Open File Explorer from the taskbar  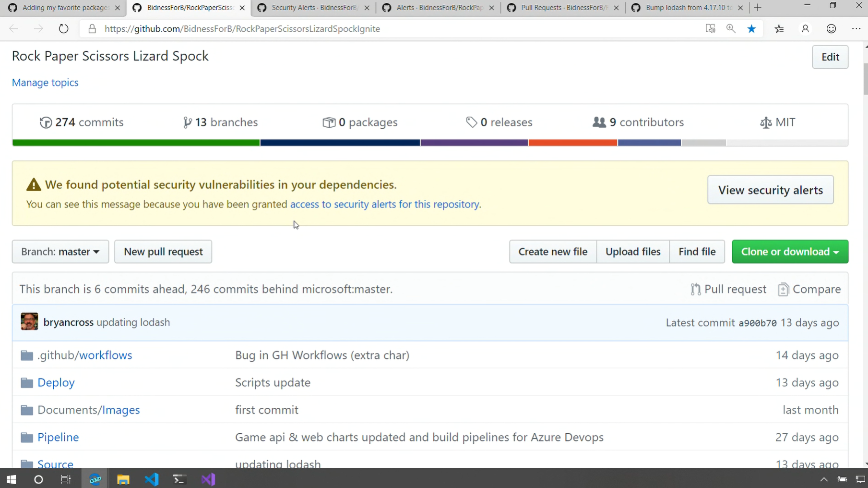coord(123,479)
